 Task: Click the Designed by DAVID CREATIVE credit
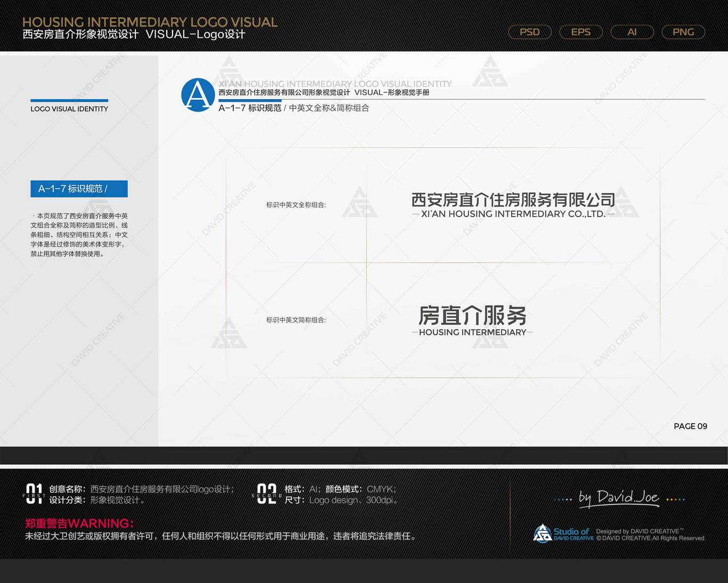pyautogui.click(x=640, y=531)
